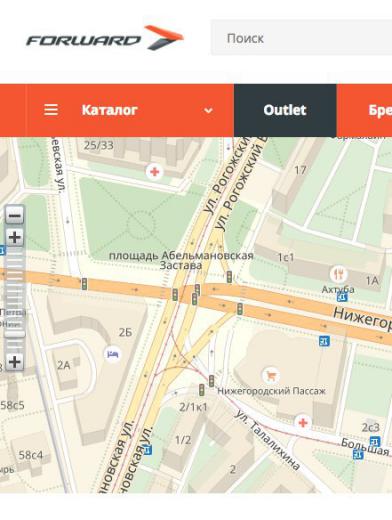Click the bus stop icon below Ахтуба

click(342, 296)
